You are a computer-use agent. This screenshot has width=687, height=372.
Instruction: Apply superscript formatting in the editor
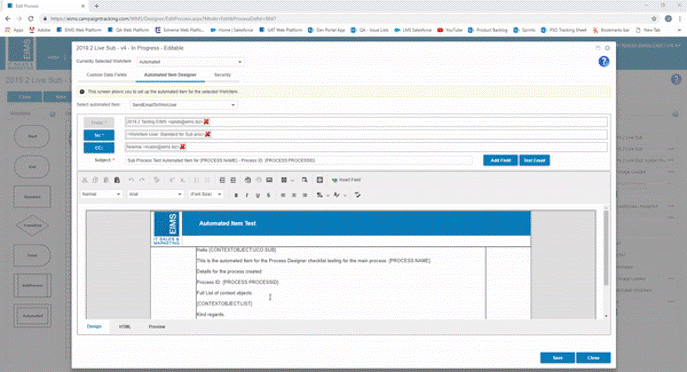pos(172,180)
